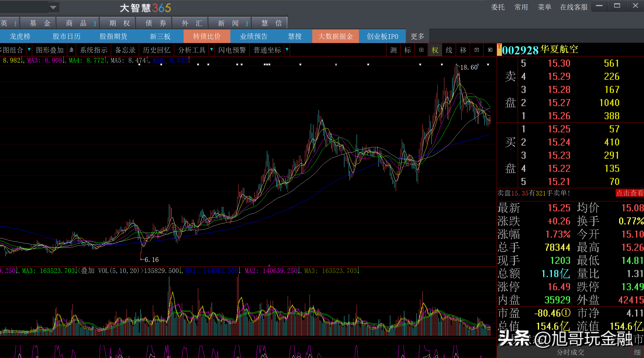Open the 创业板IPO page

pyautogui.click(x=382, y=36)
